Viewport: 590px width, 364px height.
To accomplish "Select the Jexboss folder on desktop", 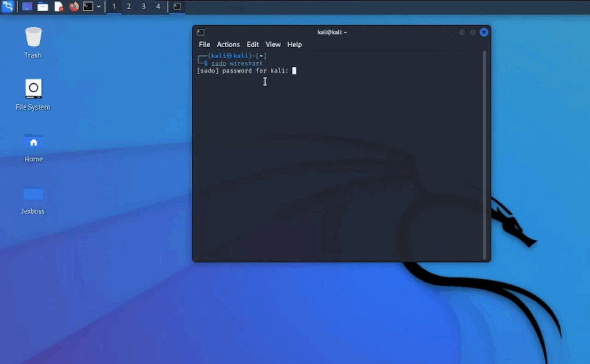I will 33,199.
